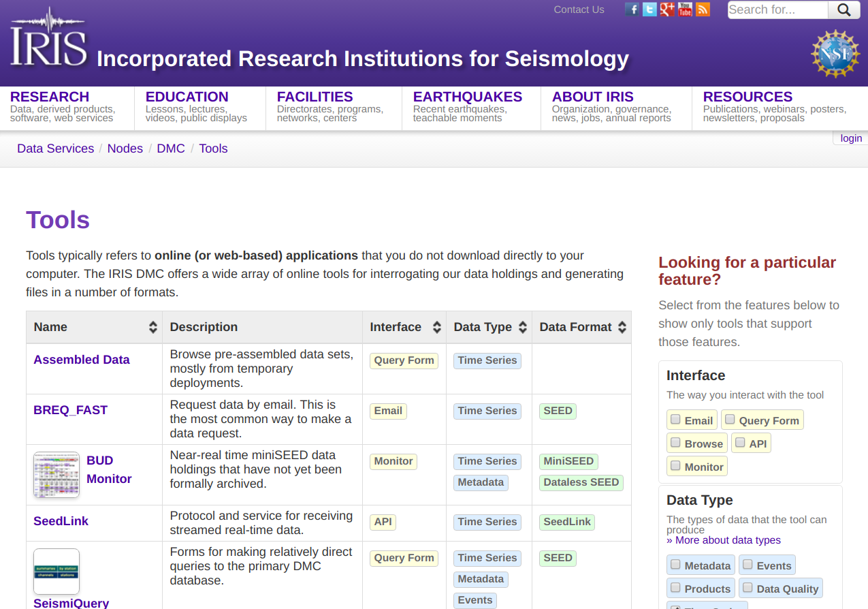
Task: Open the YouTube channel icon
Action: [685, 10]
